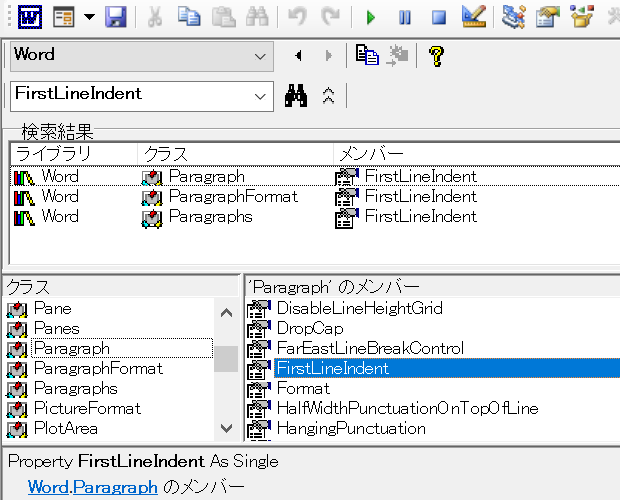
Task: Click the Find binoculars icon in top toolbar
Action: (257, 17)
